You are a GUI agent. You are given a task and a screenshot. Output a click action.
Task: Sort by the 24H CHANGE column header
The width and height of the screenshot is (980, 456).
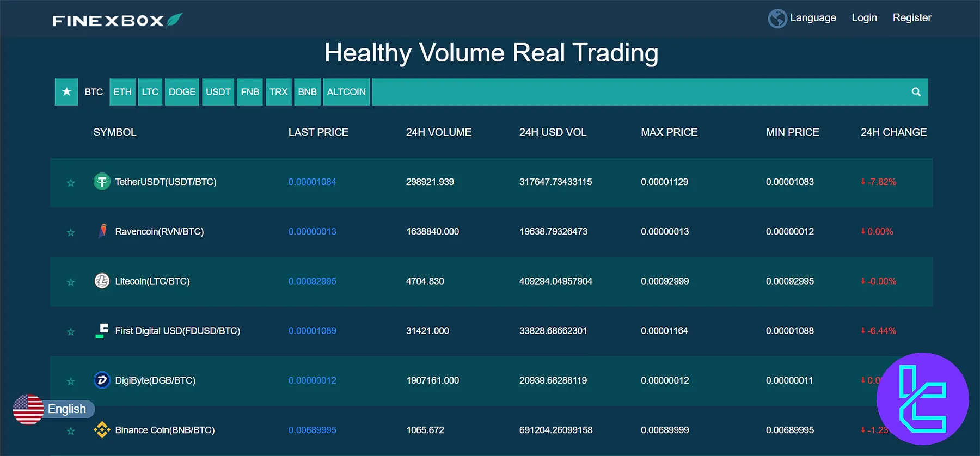click(x=893, y=132)
